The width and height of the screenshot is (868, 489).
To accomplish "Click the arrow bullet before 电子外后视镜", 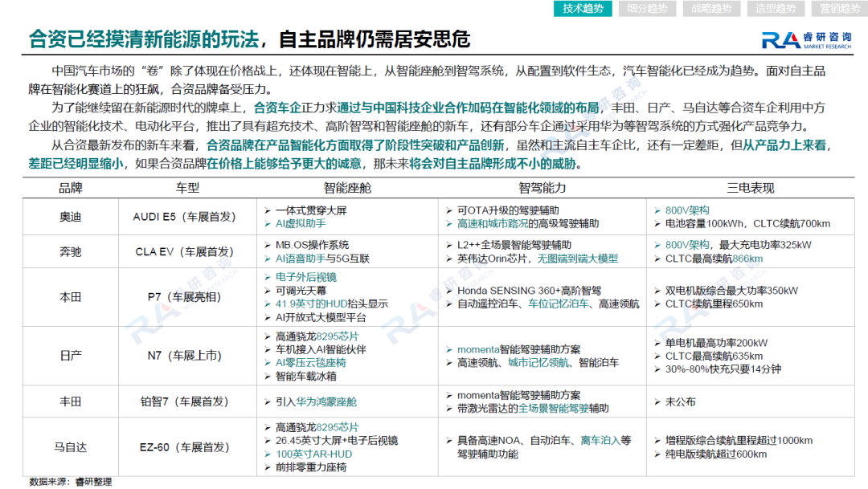I will [268, 277].
